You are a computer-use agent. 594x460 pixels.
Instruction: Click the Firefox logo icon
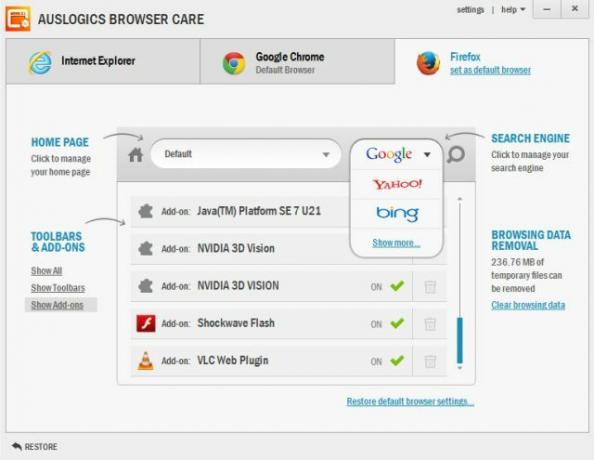[x=428, y=63]
